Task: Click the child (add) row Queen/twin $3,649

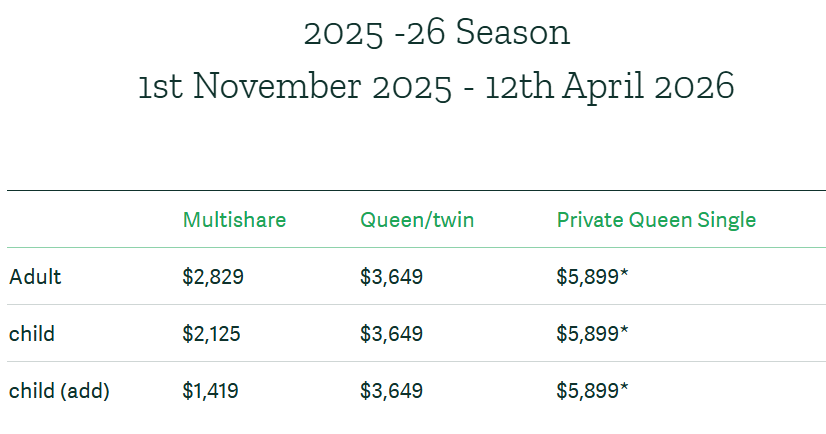Action: pyautogui.click(x=391, y=391)
